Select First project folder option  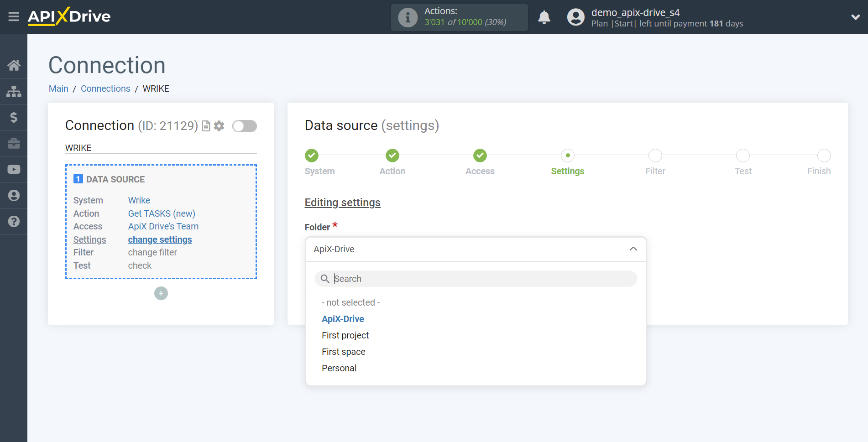coord(345,335)
